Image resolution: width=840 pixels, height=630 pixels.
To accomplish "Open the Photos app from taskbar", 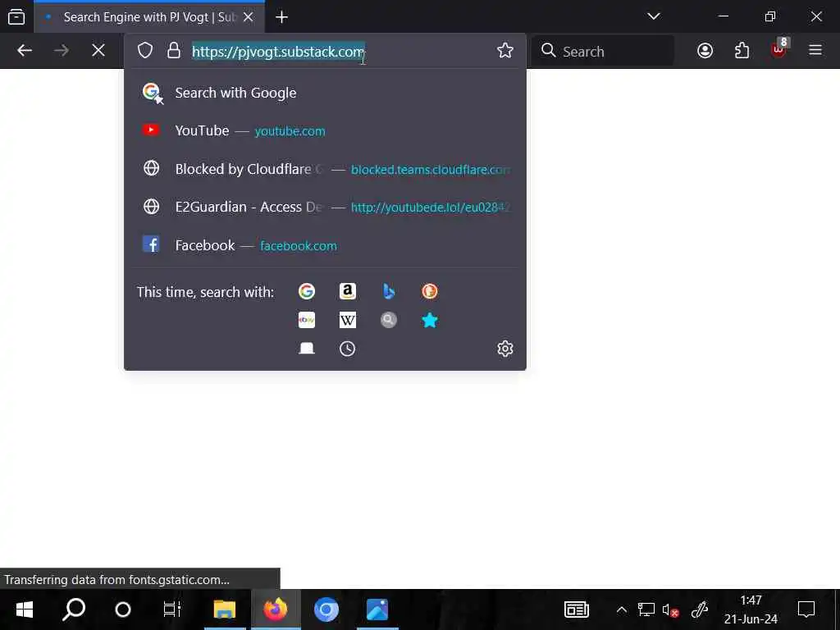I will (377, 609).
